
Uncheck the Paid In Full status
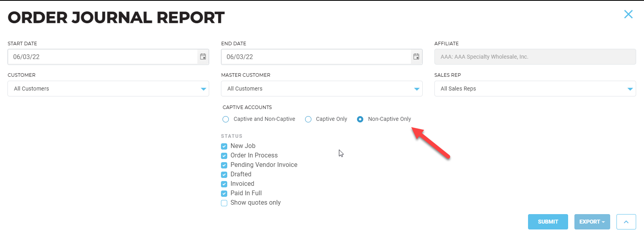[x=224, y=193]
